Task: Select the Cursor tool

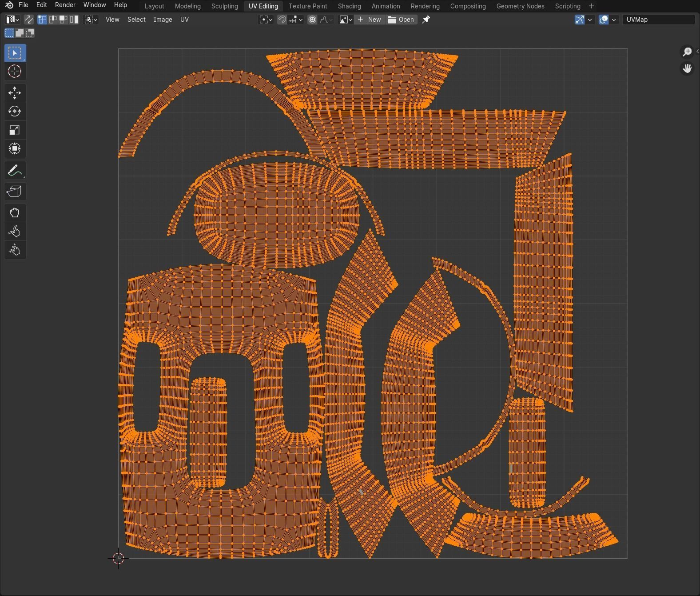Action: pos(15,71)
